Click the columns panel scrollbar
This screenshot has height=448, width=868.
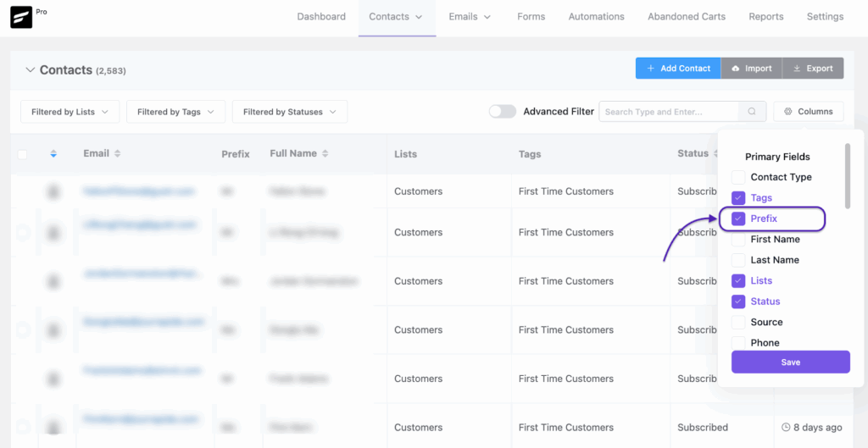(847, 175)
